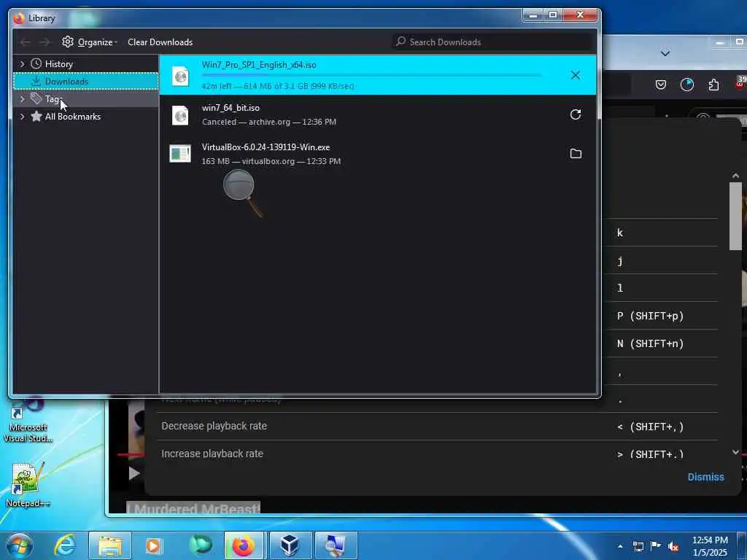Open Windows Media Player from the taskbar
The image size is (747, 560).
153,545
